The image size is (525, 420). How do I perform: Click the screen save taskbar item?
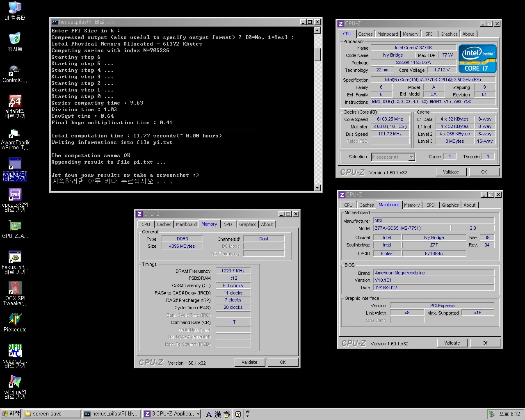pyautogui.click(x=51, y=414)
